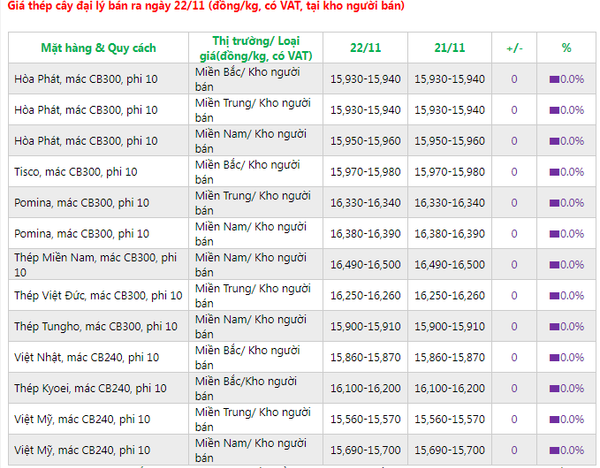
Task: Click 'Miền Bắc/ Kho người bán' in Tisco row
Action: click(x=248, y=172)
